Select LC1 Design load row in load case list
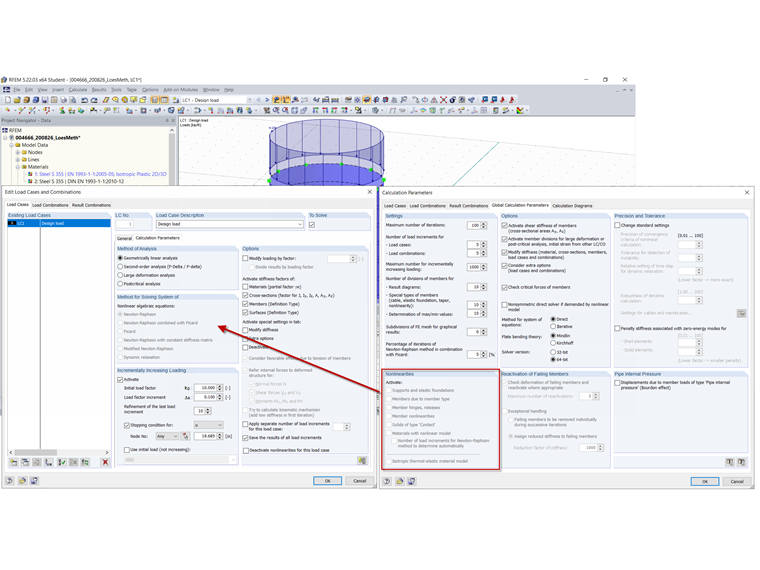 (x=59, y=223)
